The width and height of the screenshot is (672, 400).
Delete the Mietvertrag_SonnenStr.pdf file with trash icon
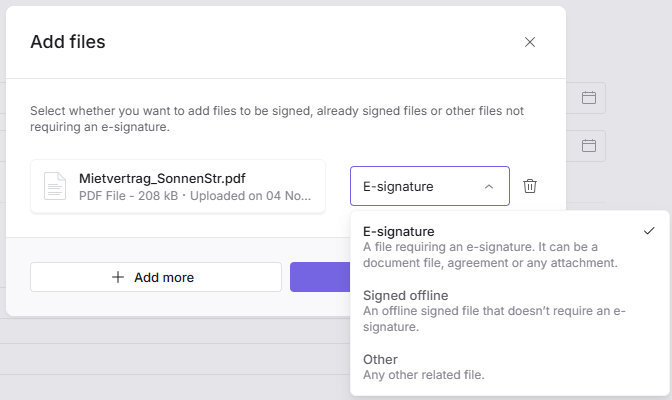click(x=530, y=186)
